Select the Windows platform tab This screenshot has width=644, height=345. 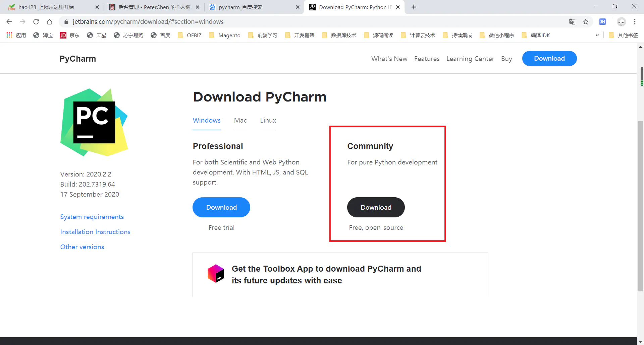click(207, 121)
